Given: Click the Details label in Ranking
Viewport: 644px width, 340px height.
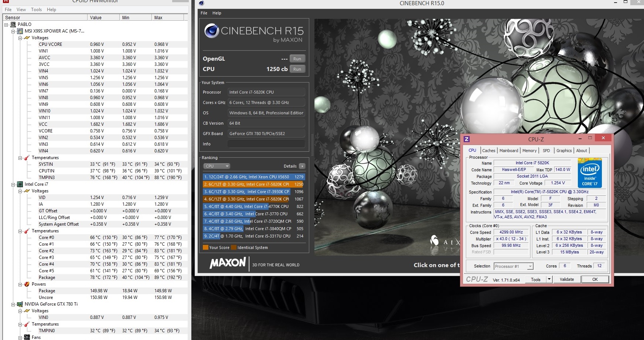Looking at the screenshot, I should [290, 166].
